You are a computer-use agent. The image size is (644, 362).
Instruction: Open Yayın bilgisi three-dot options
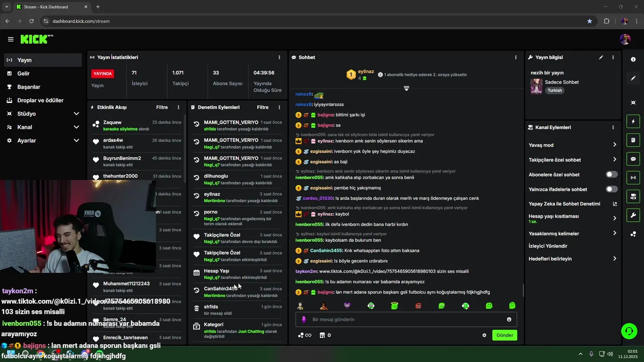pos(613,57)
